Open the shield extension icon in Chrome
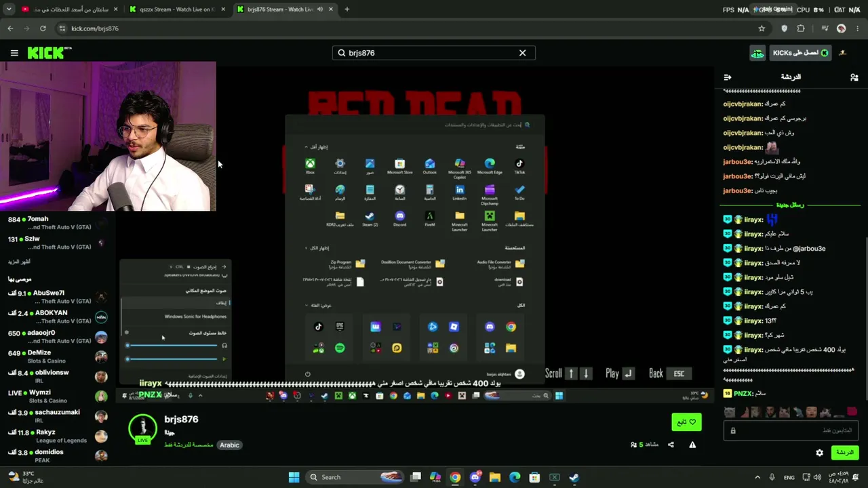 785,28
